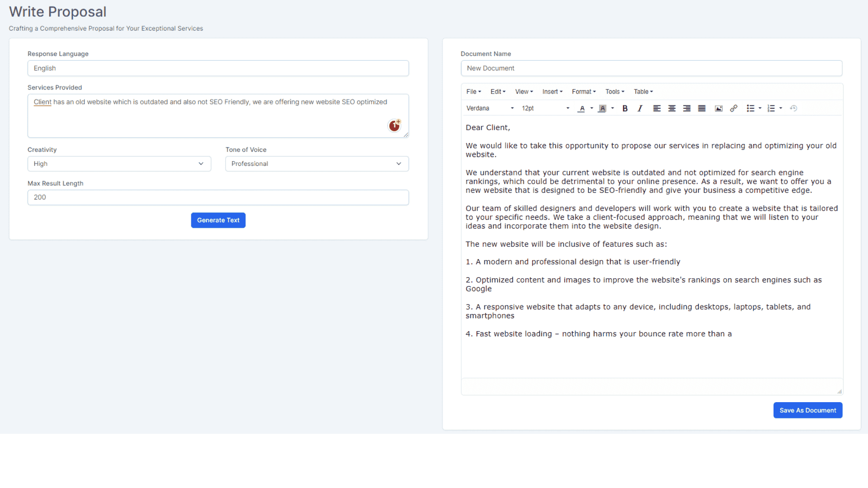Open the Insert menu
This screenshot has width=868, height=488.
(x=552, y=92)
